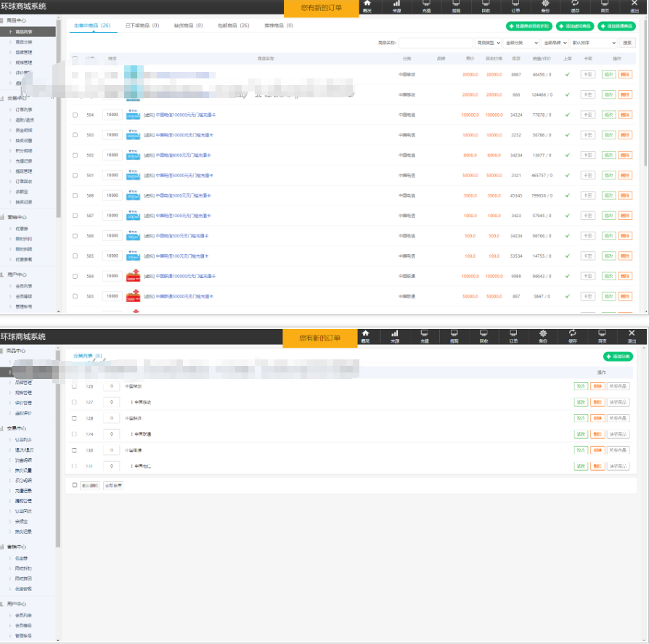Select the 包邮商品 (26) tab
Image resolution: width=649 pixels, height=644 pixels.
[233, 25]
